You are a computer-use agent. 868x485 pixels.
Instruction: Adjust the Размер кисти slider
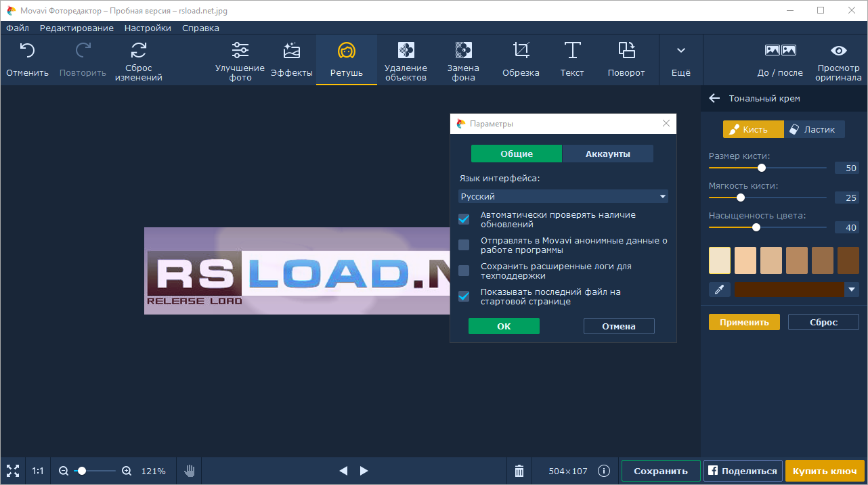tap(768, 168)
